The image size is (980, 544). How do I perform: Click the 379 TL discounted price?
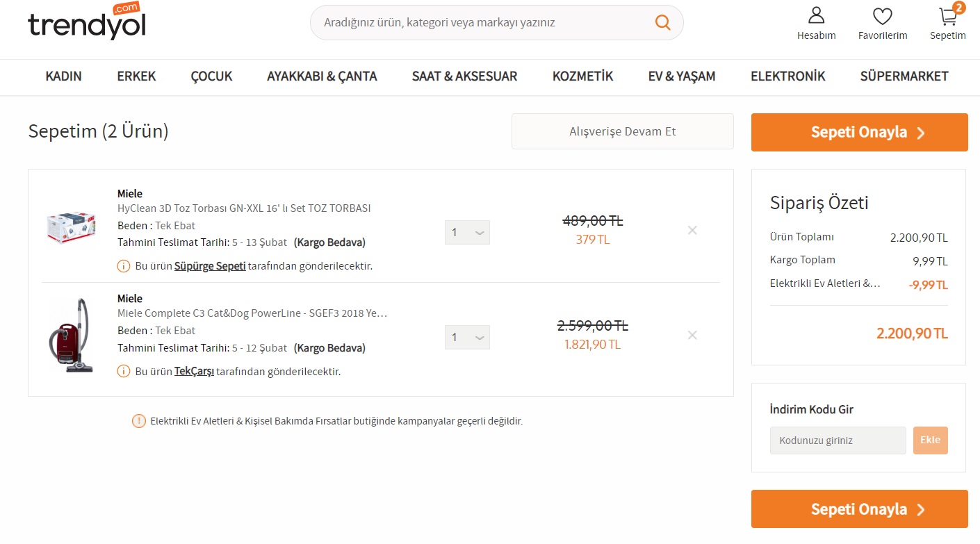click(593, 240)
